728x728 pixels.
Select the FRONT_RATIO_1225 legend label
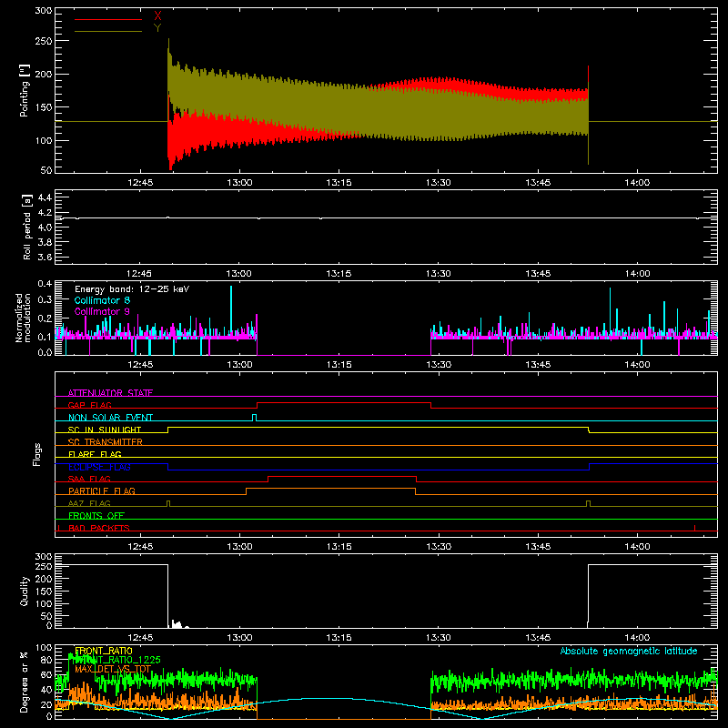point(117,660)
